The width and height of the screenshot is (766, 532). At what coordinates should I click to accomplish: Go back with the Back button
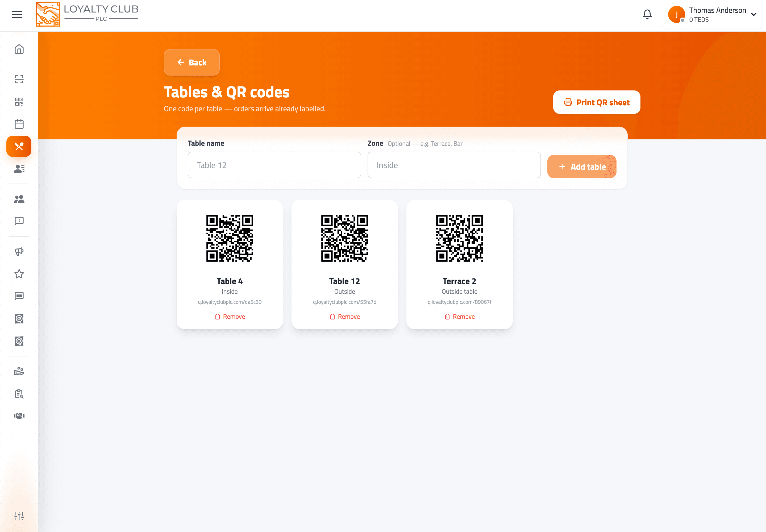pyautogui.click(x=192, y=62)
